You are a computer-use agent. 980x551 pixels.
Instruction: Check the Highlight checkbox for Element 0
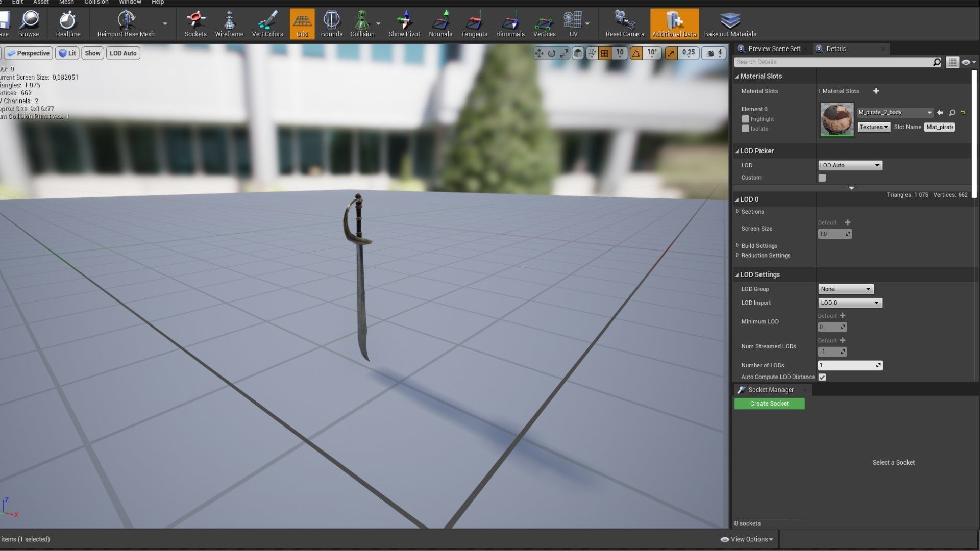pos(746,119)
